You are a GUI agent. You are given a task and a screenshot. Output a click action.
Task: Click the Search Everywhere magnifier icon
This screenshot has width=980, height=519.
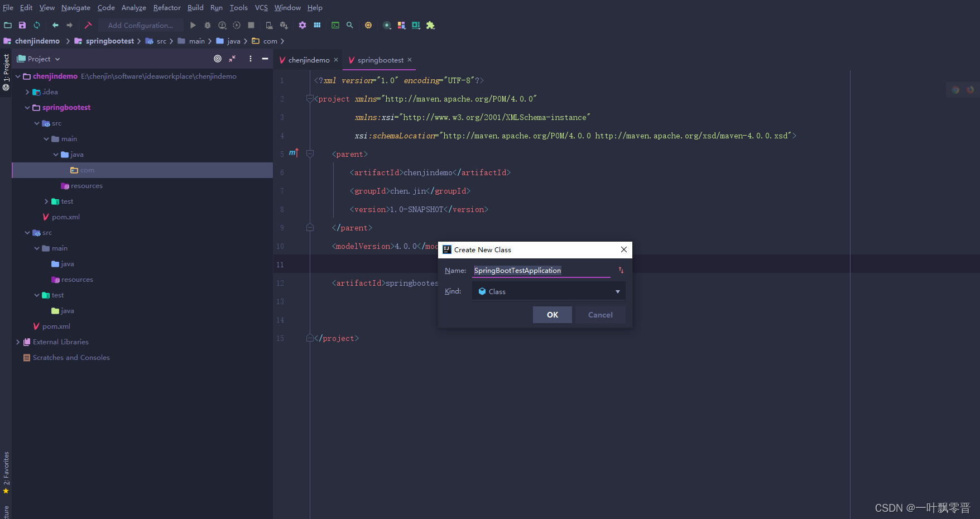[350, 25]
